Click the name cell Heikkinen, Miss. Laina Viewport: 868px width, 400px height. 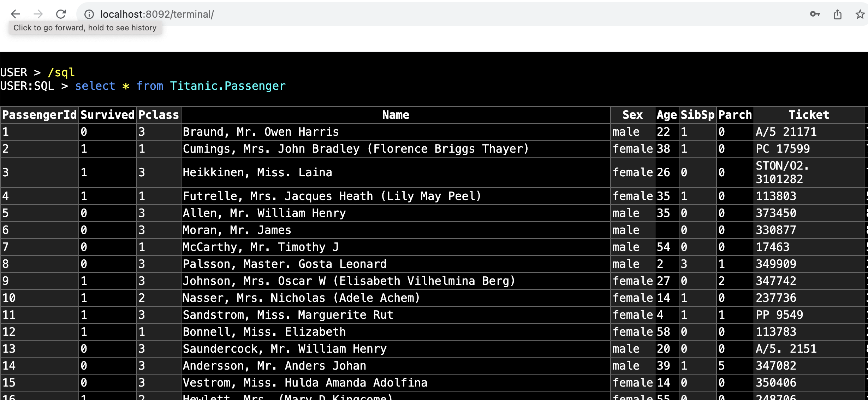pyautogui.click(x=257, y=172)
